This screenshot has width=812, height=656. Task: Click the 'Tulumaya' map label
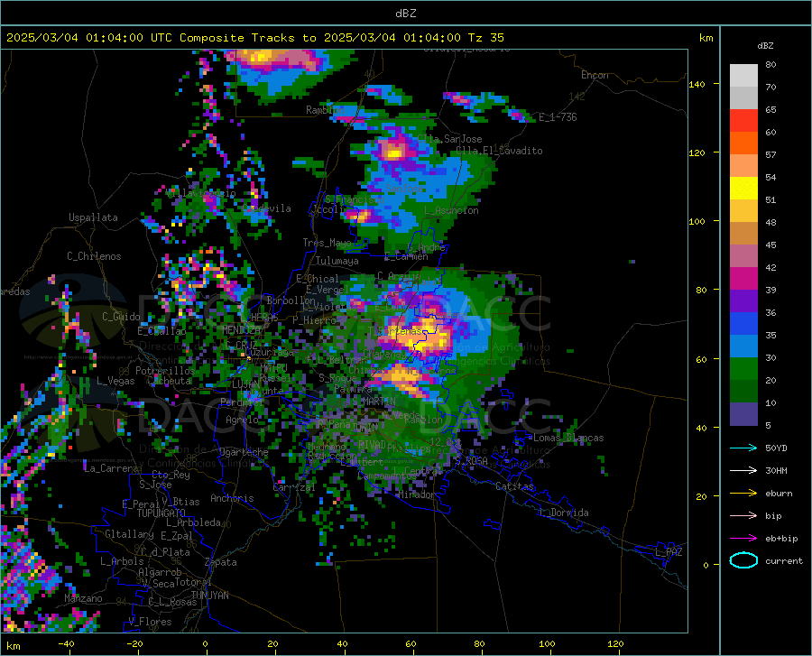pyautogui.click(x=337, y=261)
